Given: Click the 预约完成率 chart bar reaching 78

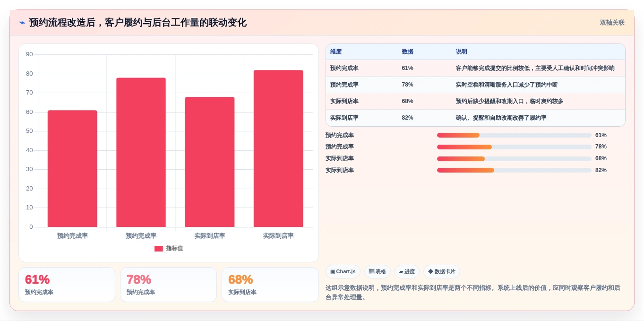Looking at the screenshot, I should 141,153.
